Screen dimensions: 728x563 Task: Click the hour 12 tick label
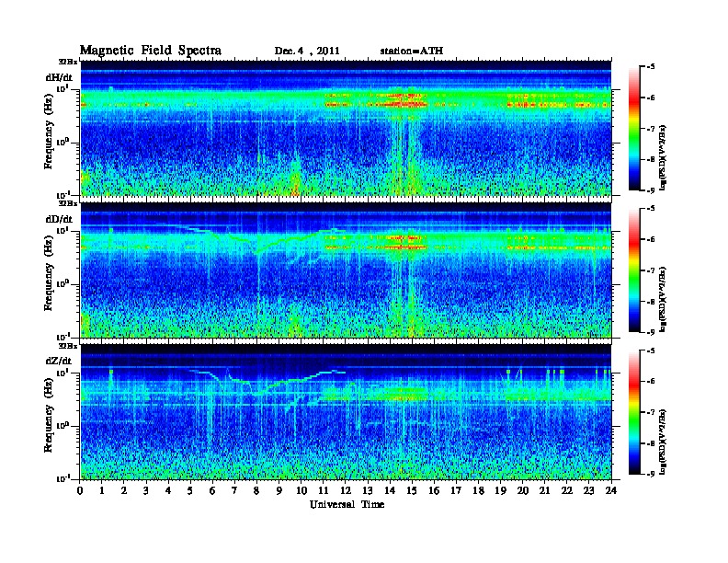click(x=346, y=490)
